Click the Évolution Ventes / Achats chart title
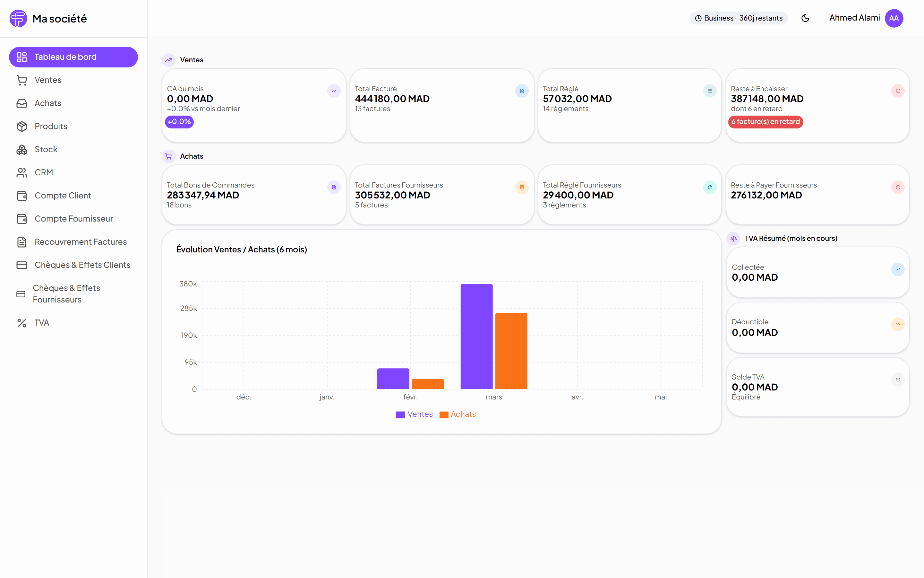The image size is (924, 578). [242, 250]
